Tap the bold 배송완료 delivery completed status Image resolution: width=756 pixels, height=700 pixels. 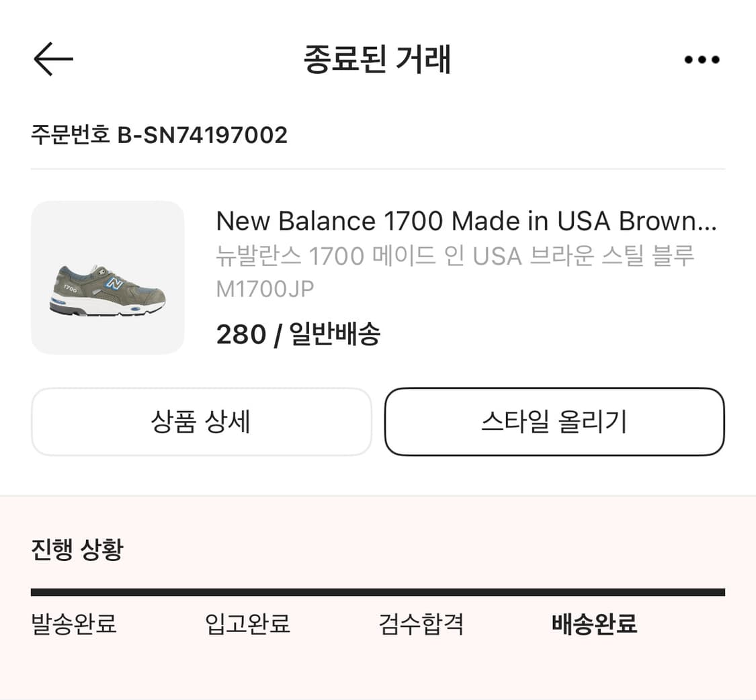[x=593, y=625]
